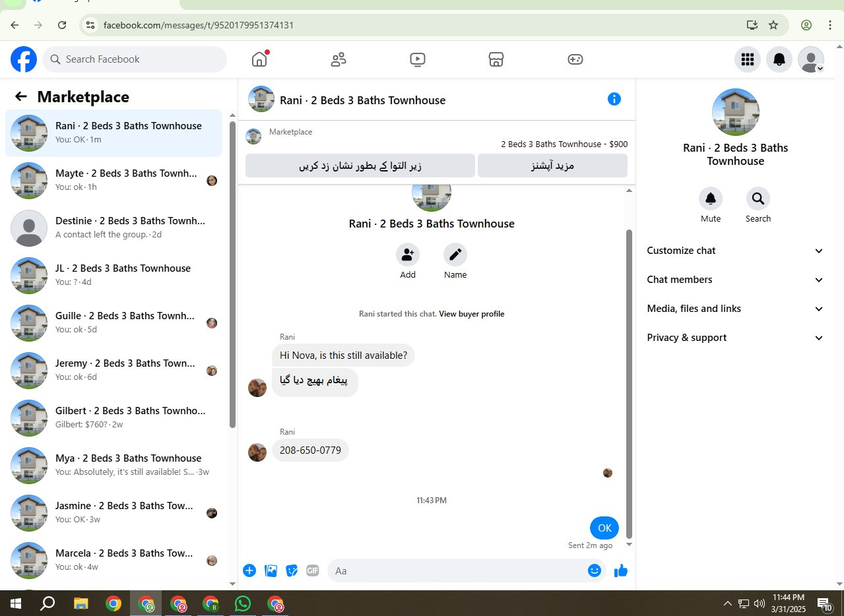This screenshot has height=616, width=844.
Task: Open the Home feed icon
Action: click(259, 59)
